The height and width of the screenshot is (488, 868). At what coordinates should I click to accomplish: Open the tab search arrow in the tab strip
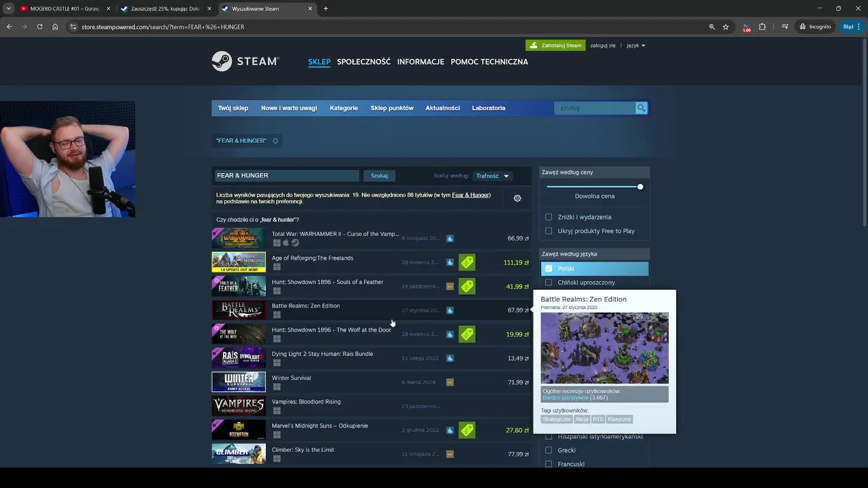9,9
